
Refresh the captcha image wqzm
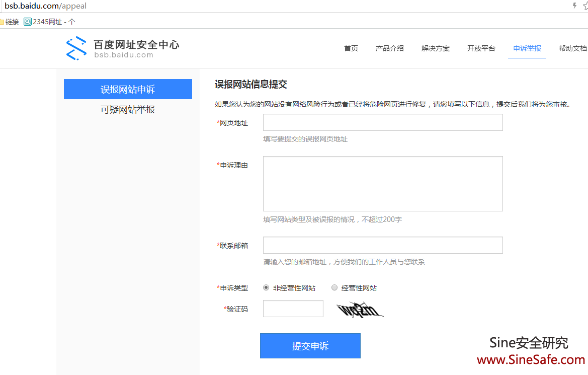click(360, 310)
